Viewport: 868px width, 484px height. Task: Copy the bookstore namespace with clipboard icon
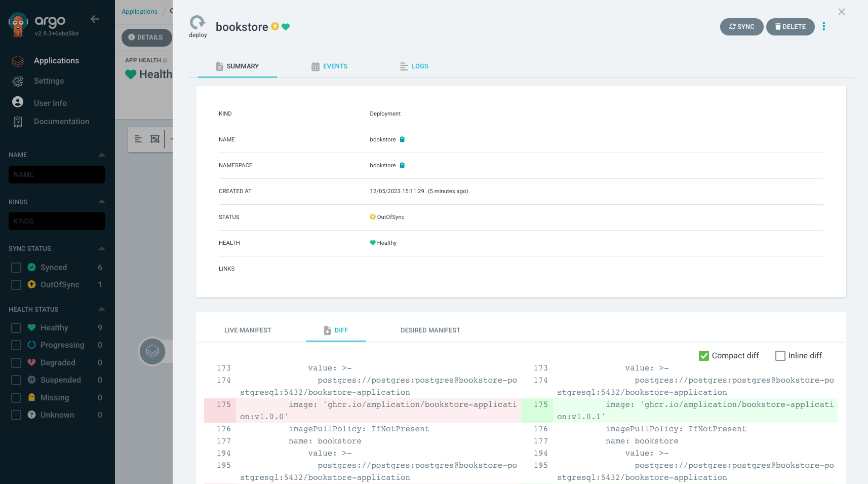click(x=402, y=165)
